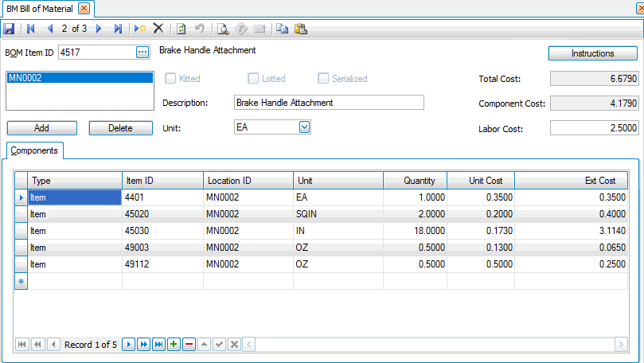Click the Paste clipboard icon
644x363 pixels.
pyautogui.click(x=300, y=28)
